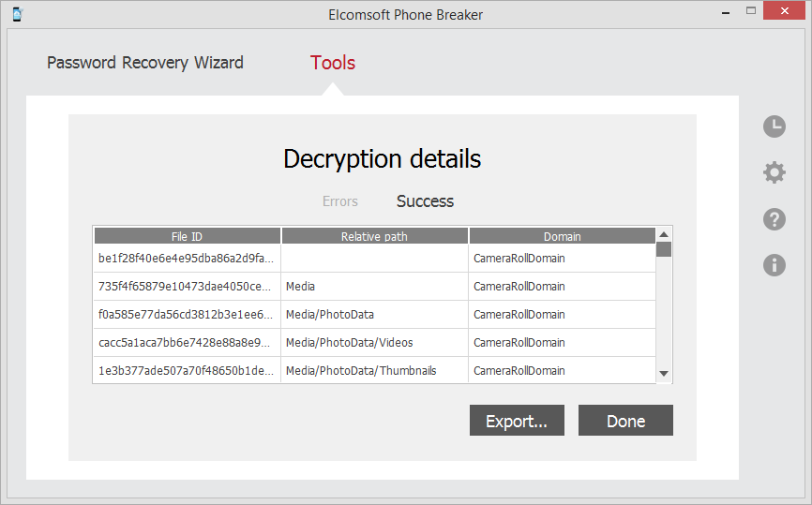812x505 pixels.
Task: Click the Export... button
Action: click(517, 420)
